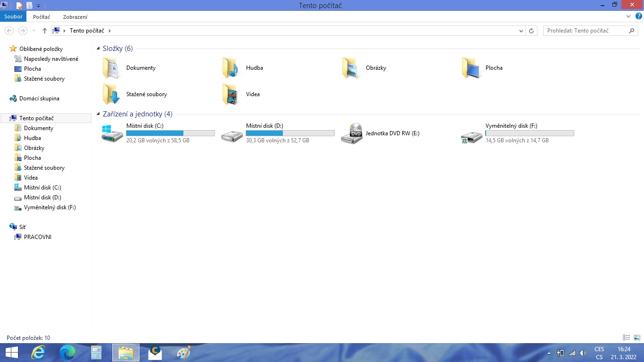Switch to details view in the status bar

(x=627, y=337)
